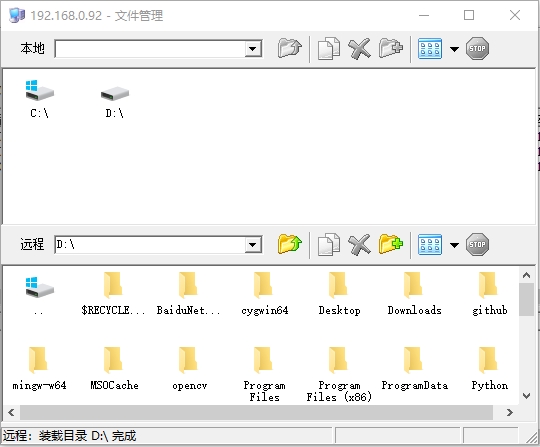Click the horizontal scrollbar thumb
Image resolution: width=540 pixels, height=447 pixels.
tap(257, 412)
